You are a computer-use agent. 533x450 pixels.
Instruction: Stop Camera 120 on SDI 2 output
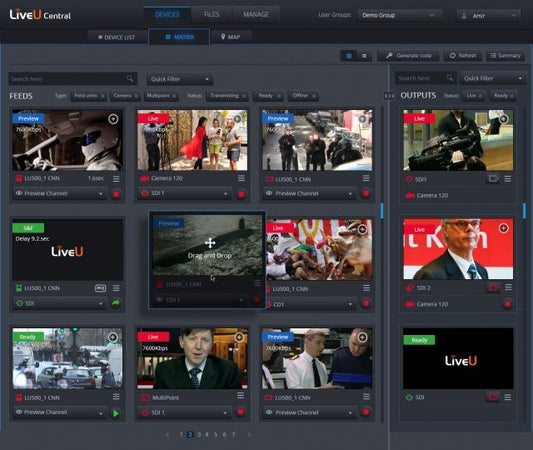pyautogui.click(x=507, y=304)
